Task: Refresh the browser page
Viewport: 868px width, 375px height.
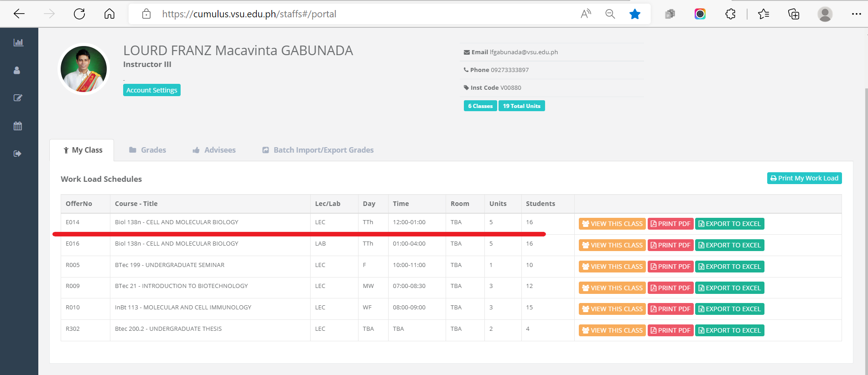Action: pyautogui.click(x=79, y=14)
